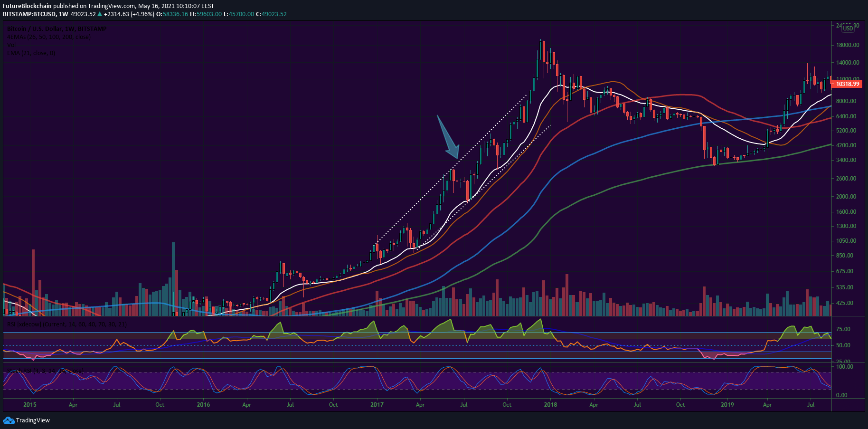Viewport: 868px width, 429px height.
Task: Click the 425.00 price axis label
Action: click(x=845, y=303)
